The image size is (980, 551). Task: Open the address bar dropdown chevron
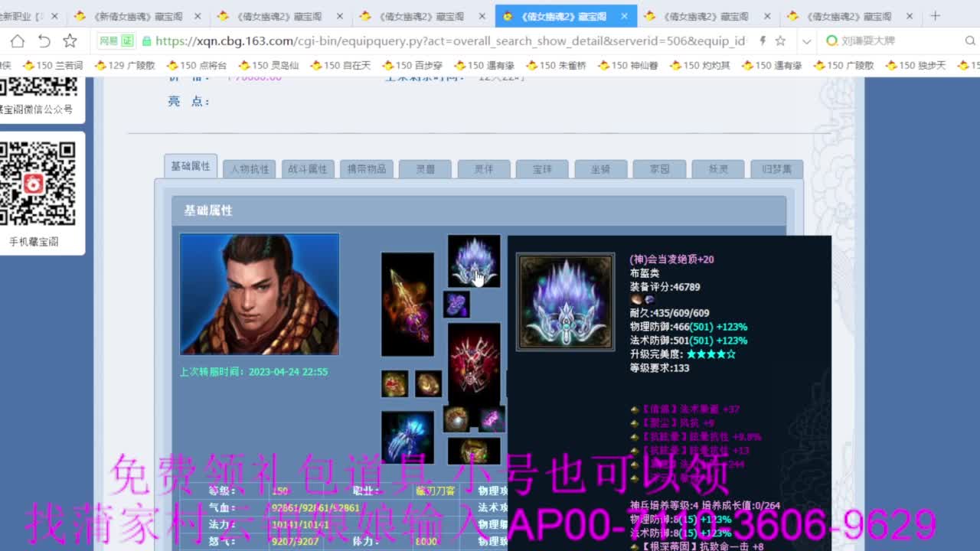pos(806,41)
